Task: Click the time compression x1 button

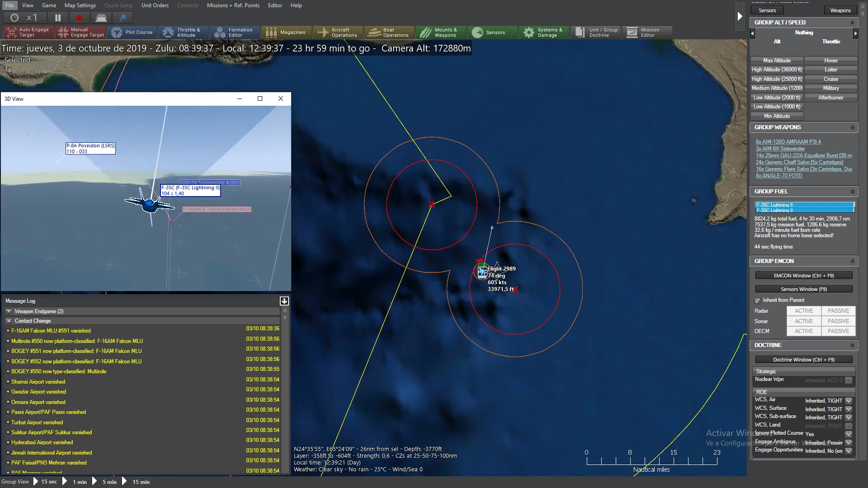Action: 26,18
